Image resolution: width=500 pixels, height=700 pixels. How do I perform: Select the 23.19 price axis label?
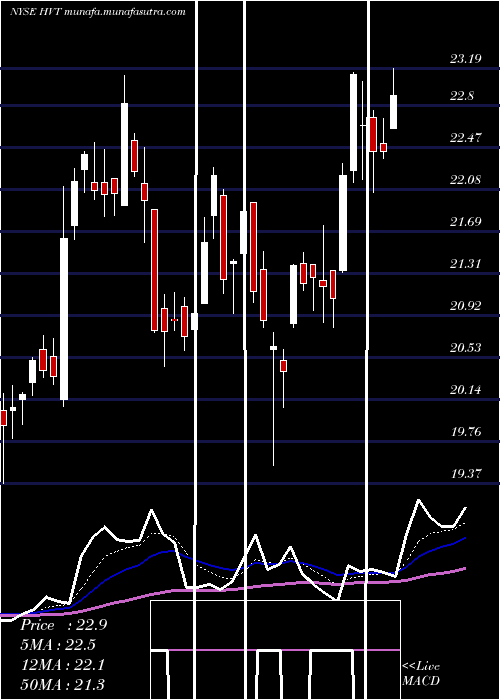tap(466, 58)
